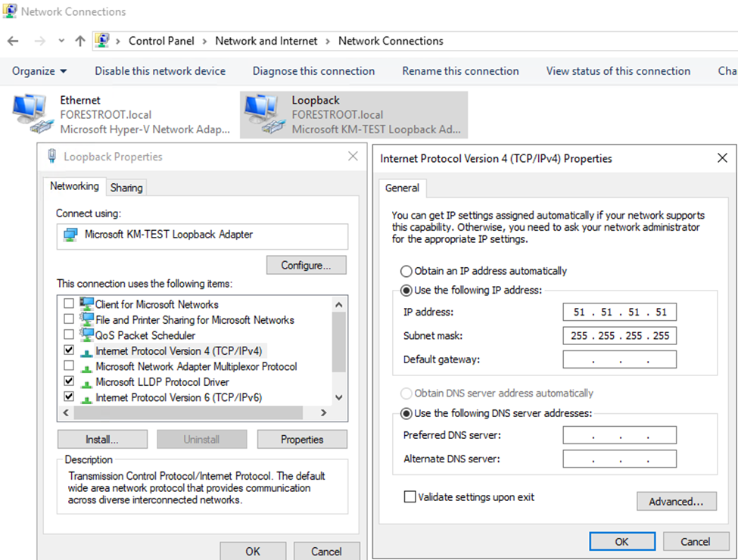Select Internet Protocol Version 4 (TCP/IPv4) item
This screenshot has height=560, width=738.
click(x=179, y=351)
